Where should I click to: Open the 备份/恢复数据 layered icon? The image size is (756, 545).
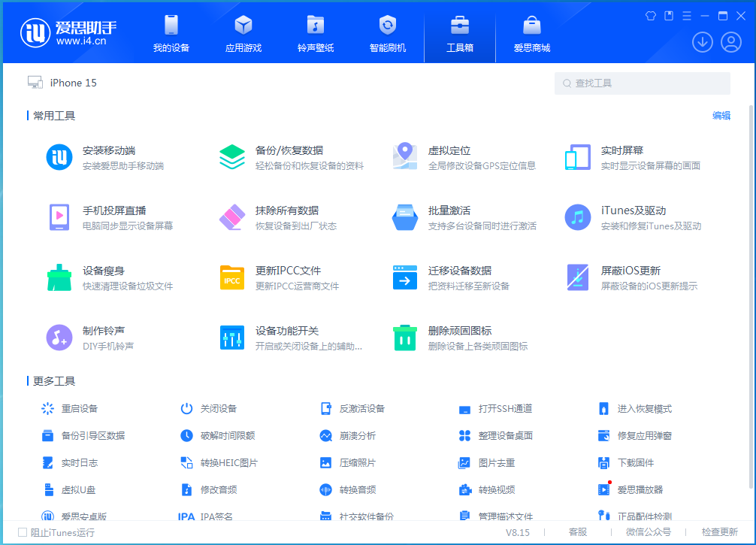(x=232, y=157)
